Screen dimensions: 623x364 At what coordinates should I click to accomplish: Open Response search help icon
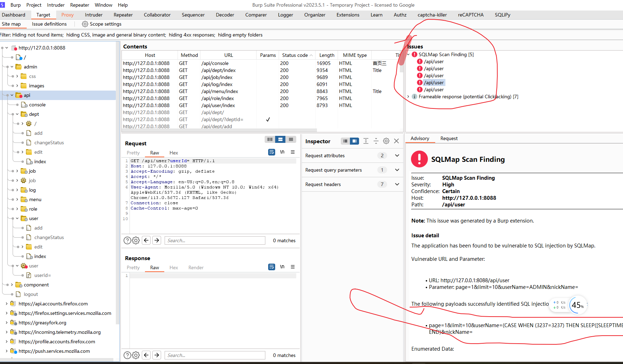[127, 355]
